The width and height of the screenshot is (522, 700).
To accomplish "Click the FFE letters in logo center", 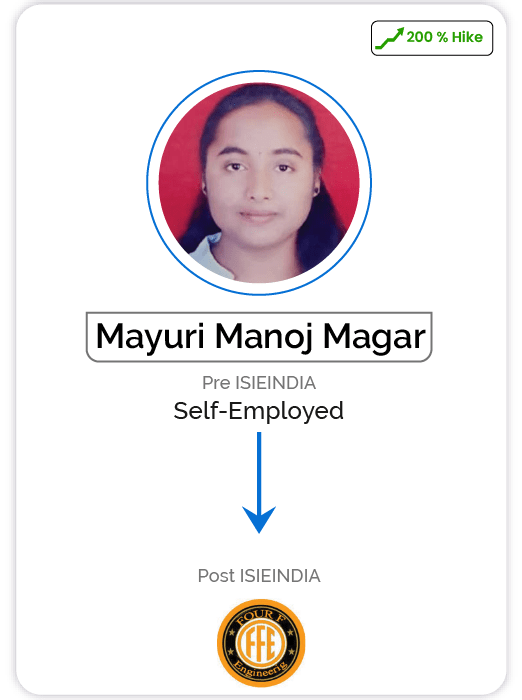I will coord(261,643).
